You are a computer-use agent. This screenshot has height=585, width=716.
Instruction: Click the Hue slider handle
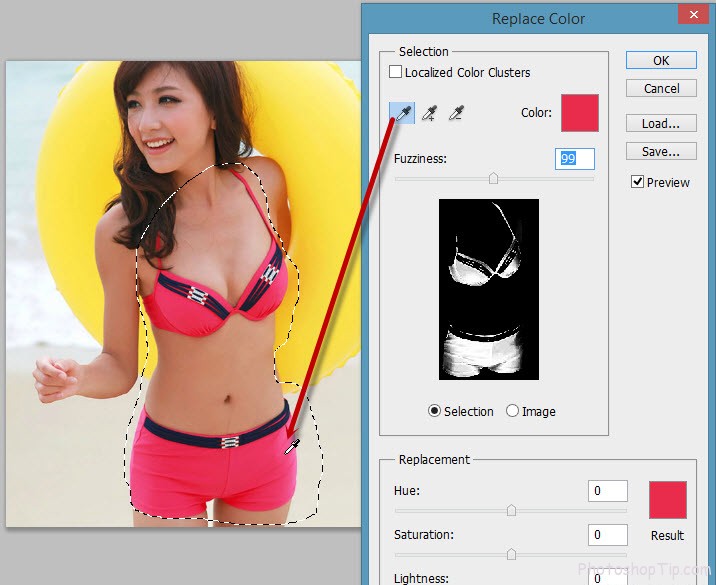click(511, 510)
